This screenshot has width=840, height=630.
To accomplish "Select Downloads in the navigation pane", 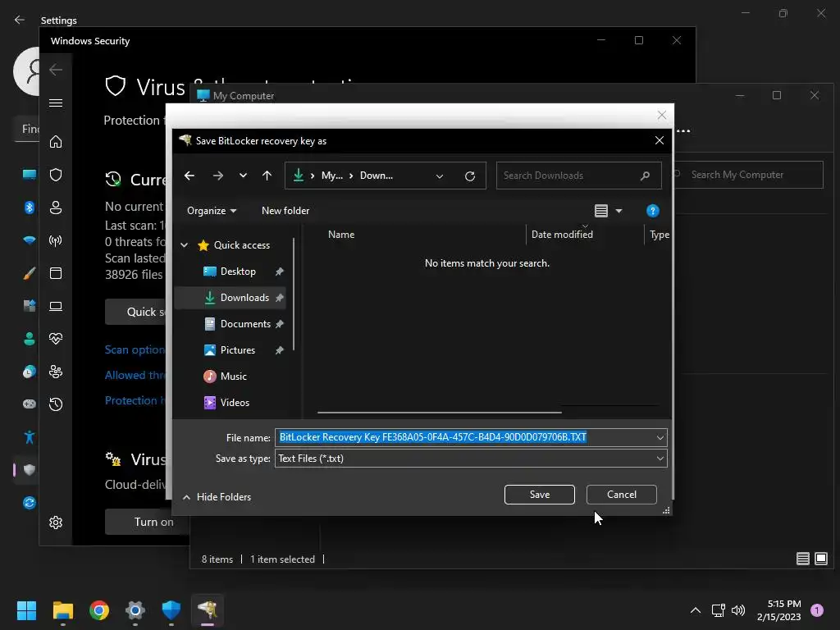I will point(231,297).
